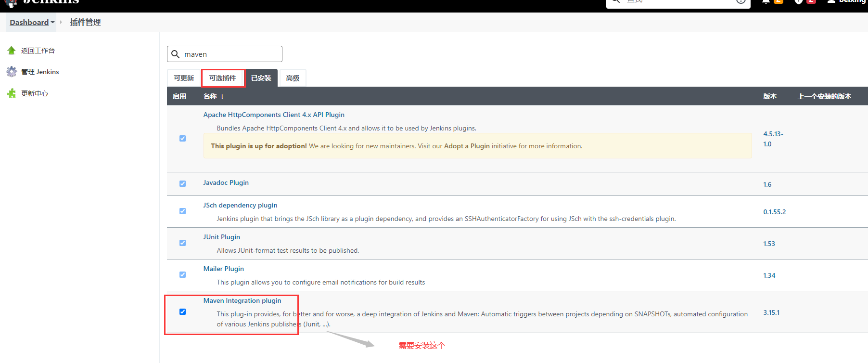Click the 启用 column header
Image resolution: width=868 pixels, height=363 pixels.
(179, 96)
